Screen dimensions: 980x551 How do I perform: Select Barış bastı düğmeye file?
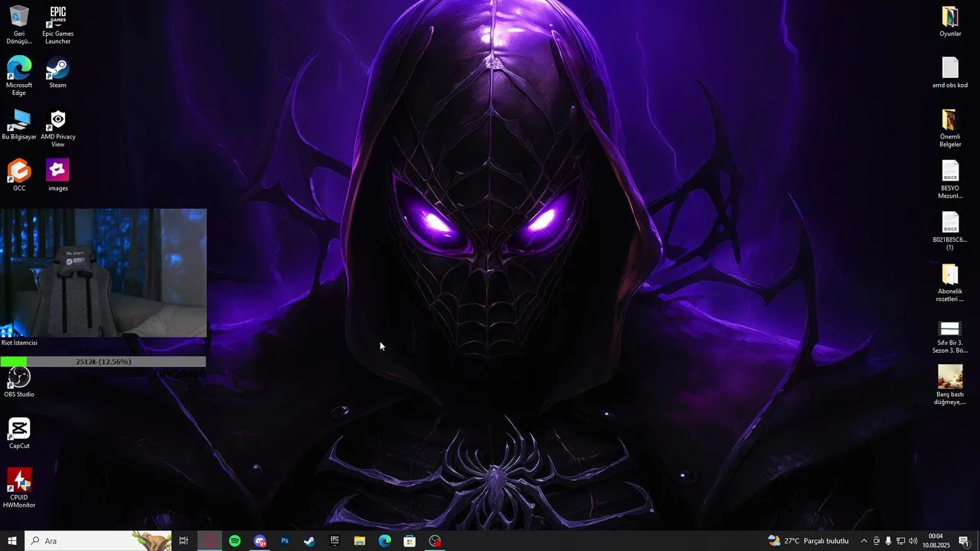tap(950, 385)
